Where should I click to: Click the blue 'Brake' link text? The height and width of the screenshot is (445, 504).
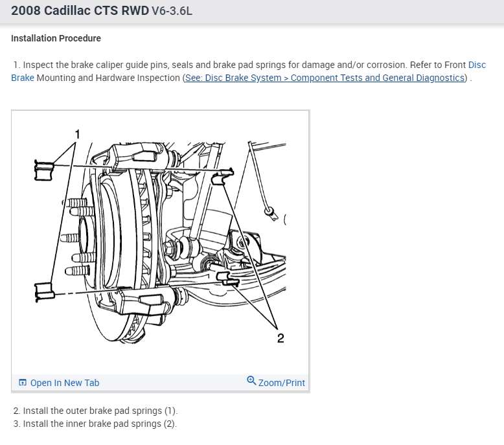pos(23,78)
